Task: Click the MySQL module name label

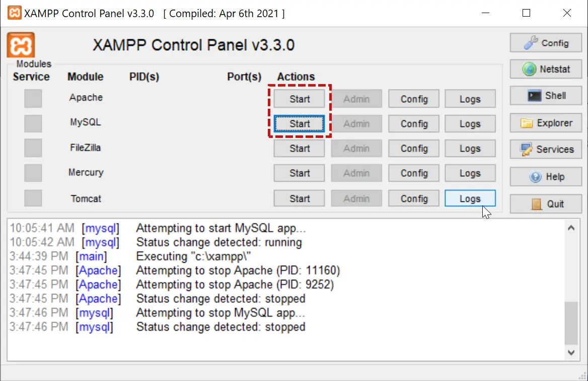Action: pyautogui.click(x=86, y=122)
